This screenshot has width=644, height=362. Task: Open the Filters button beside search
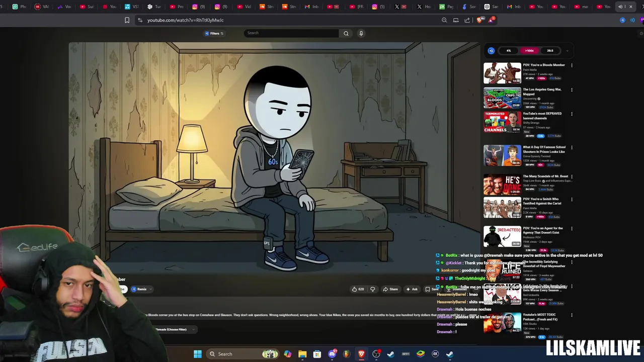click(214, 33)
